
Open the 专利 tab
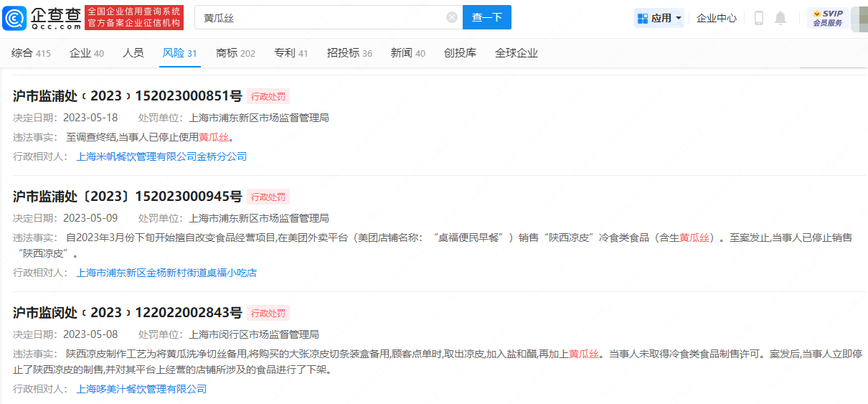(291, 53)
